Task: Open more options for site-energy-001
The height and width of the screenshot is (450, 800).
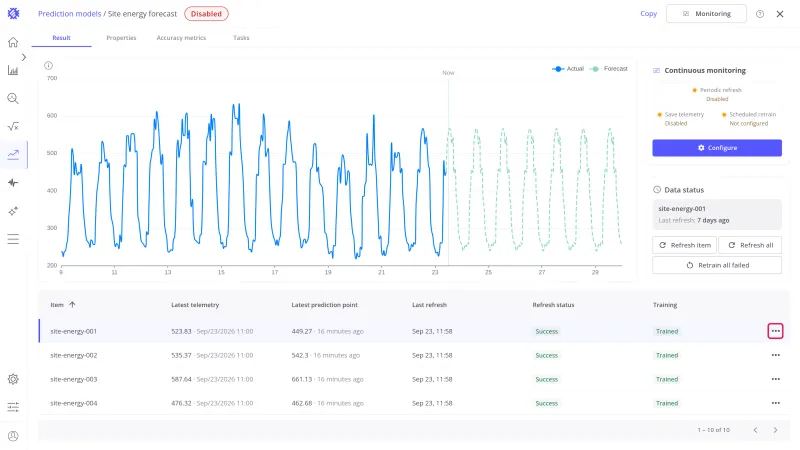Action: pyautogui.click(x=776, y=331)
